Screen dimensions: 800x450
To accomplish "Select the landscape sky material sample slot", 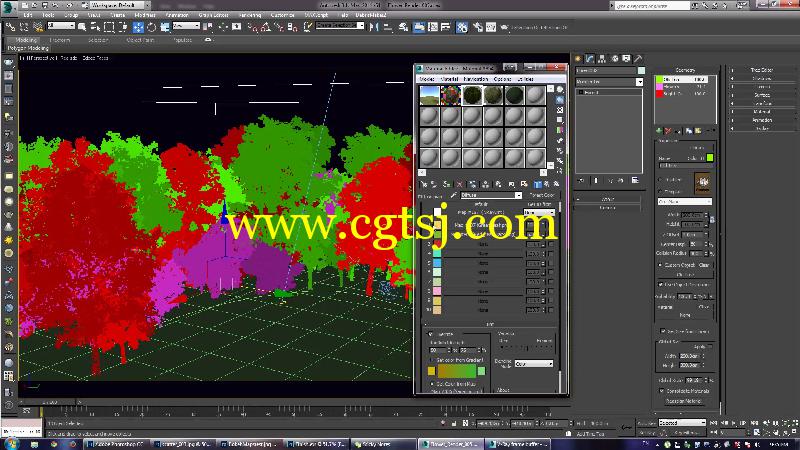I will 429,95.
